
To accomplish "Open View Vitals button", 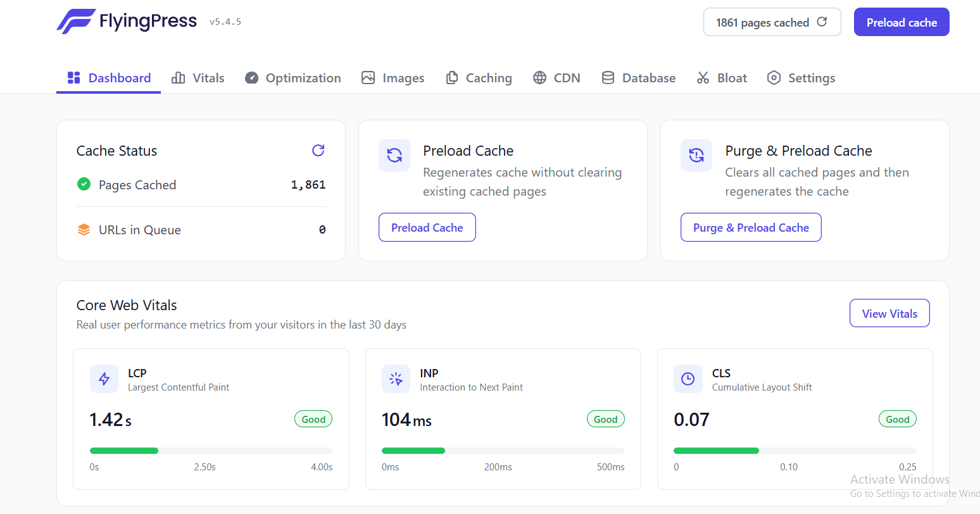I will (x=889, y=313).
